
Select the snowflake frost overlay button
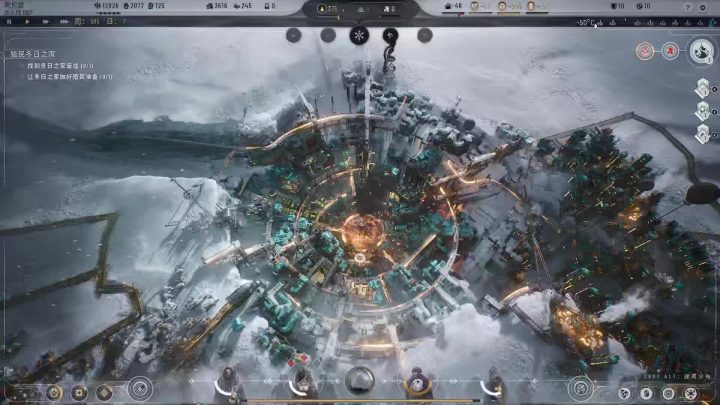[359, 35]
